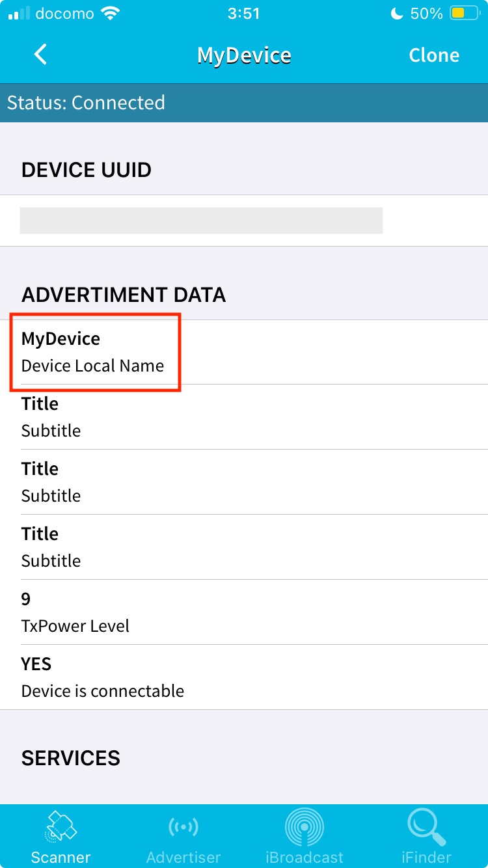Tap the redacted Device UUID value
The height and width of the screenshot is (868, 488).
(201, 221)
